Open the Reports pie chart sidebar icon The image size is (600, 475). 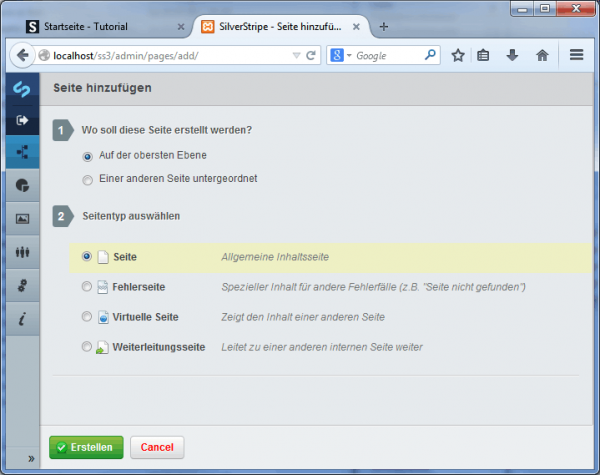coord(22,185)
